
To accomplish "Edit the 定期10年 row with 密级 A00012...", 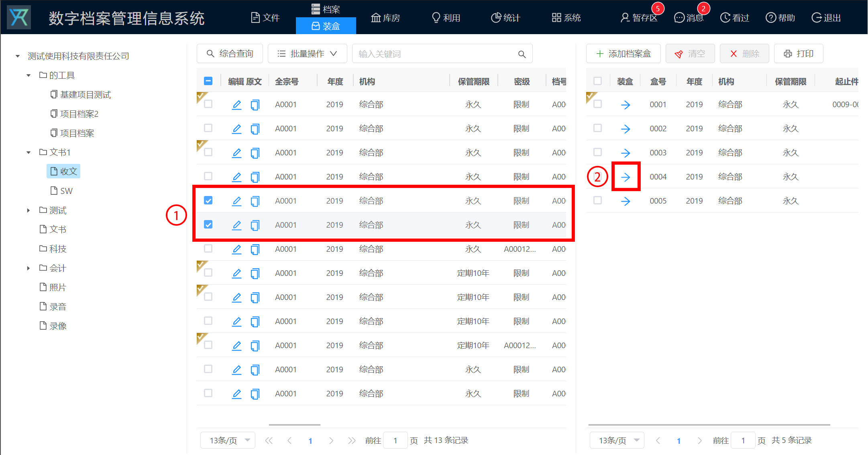I will pos(237,346).
